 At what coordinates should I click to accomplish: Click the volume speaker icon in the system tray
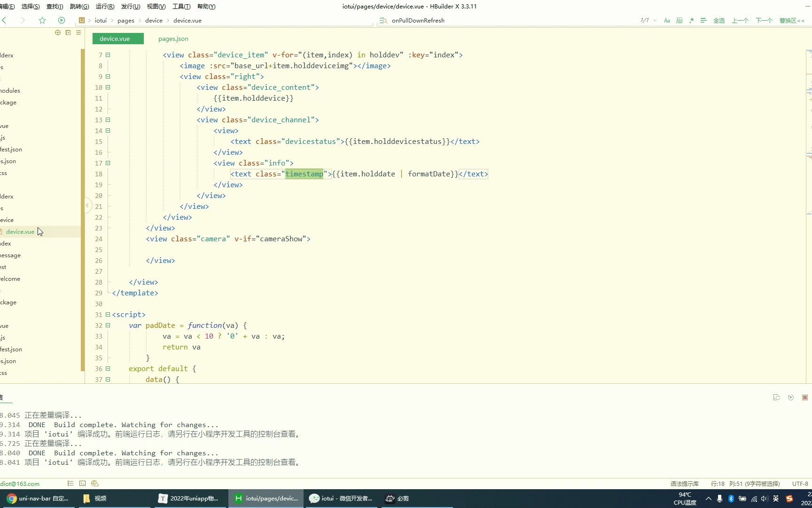765,499
